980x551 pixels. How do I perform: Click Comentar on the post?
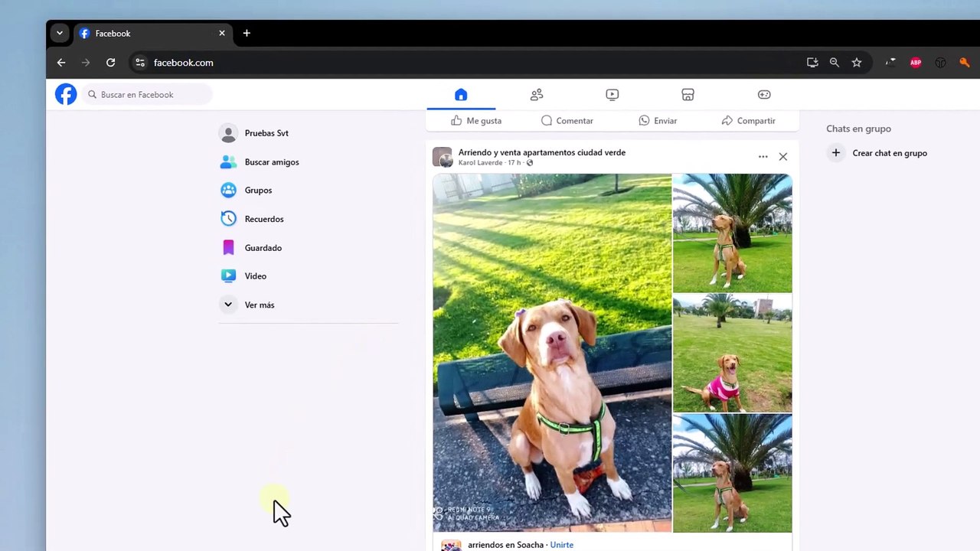pos(567,121)
